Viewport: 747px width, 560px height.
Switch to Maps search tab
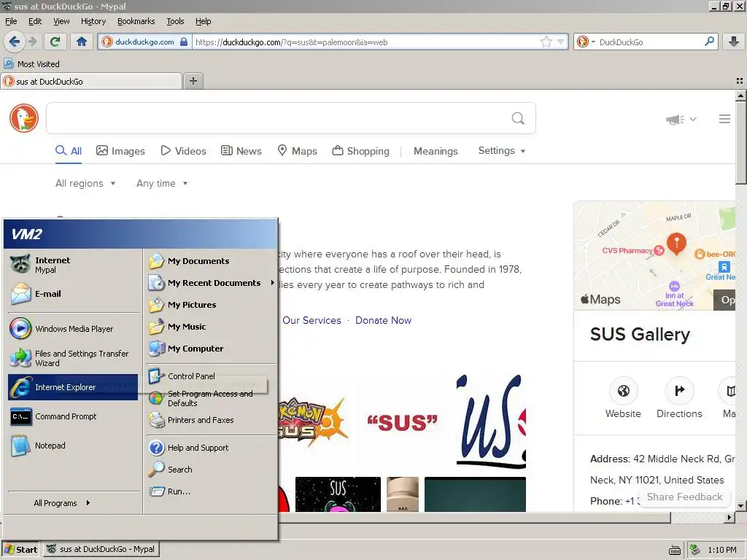(298, 151)
